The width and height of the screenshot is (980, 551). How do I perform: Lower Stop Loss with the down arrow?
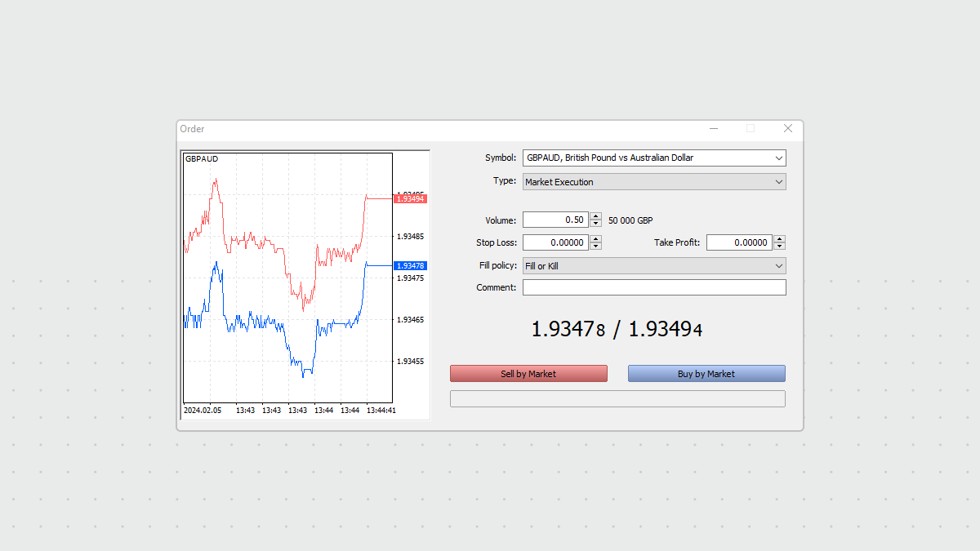click(596, 246)
